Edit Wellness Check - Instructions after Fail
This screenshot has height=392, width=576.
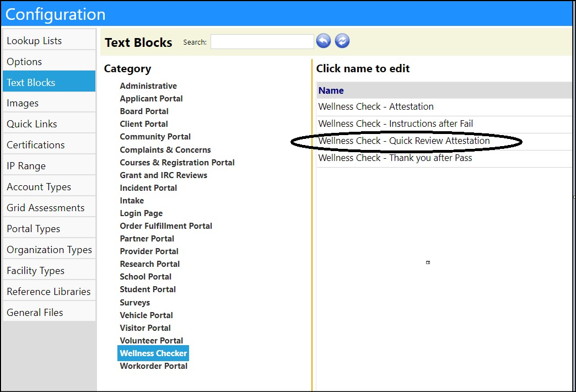point(396,123)
